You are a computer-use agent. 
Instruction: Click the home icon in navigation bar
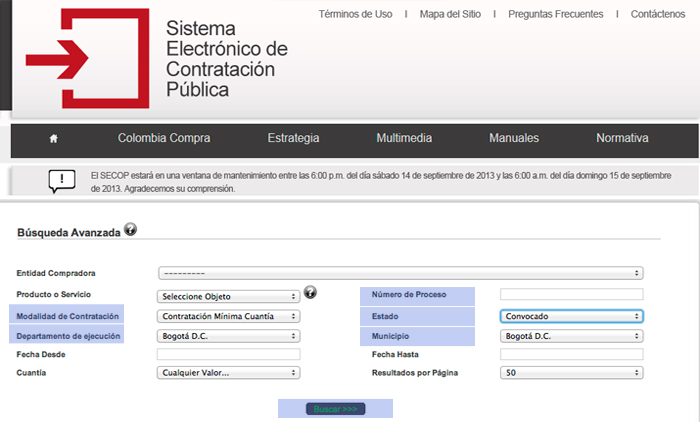pos(53,139)
